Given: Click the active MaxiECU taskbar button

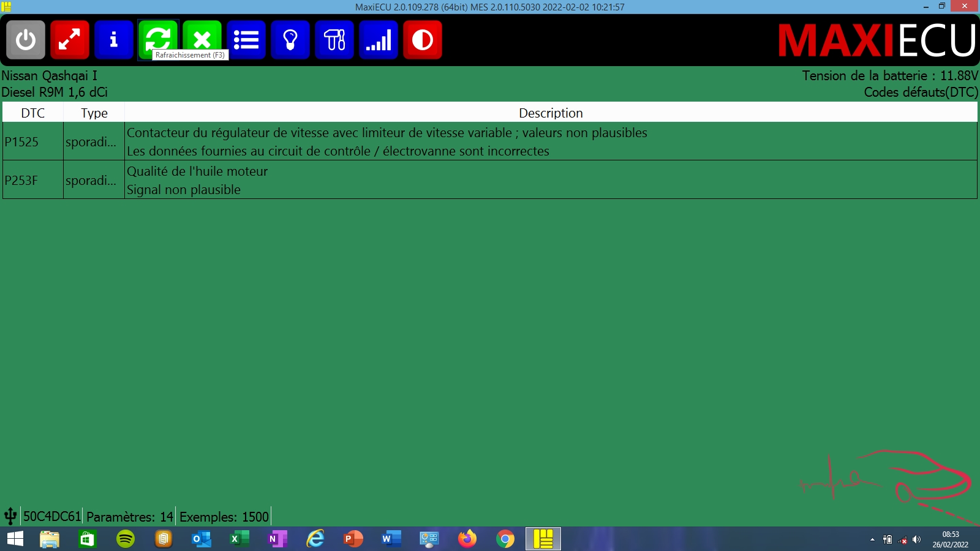Looking at the screenshot, I should 543,539.
